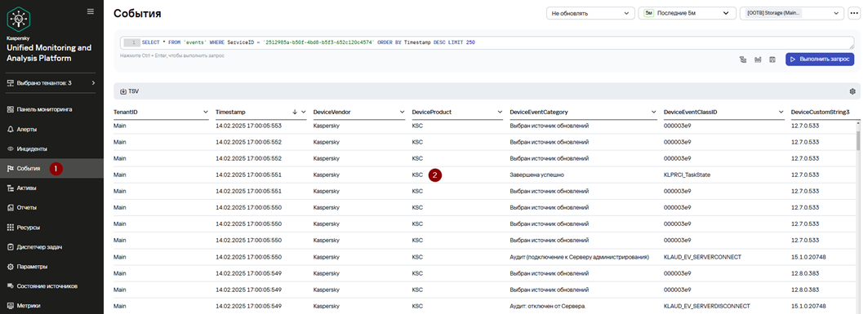Export events with the TSV button
Image resolution: width=868 pixels, height=314 pixels.
pyautogui.click(x=130, y=91)
